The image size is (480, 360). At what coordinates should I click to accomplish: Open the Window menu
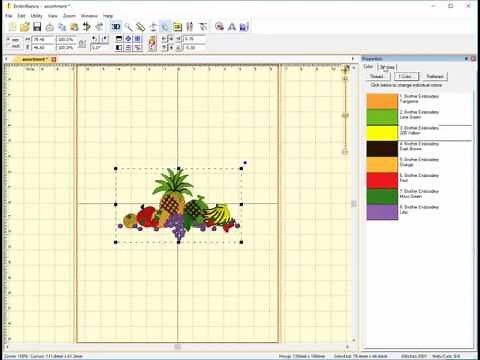coord(89,16)
